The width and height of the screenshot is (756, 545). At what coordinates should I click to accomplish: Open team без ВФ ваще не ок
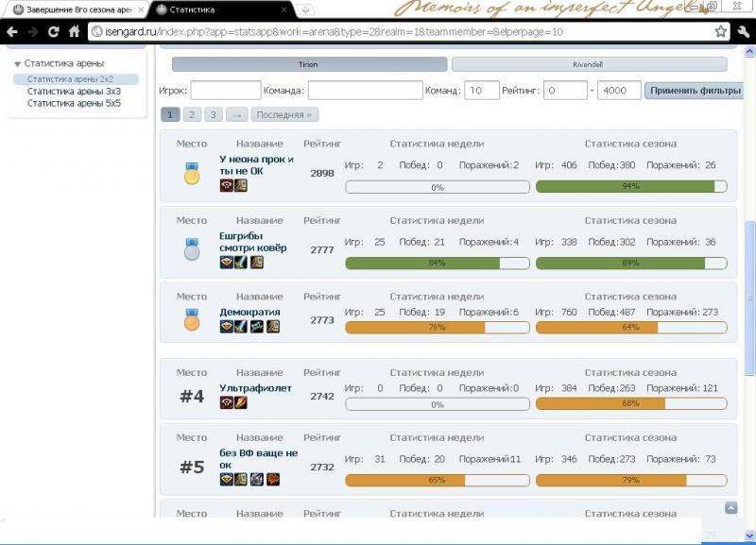(259, 459)
